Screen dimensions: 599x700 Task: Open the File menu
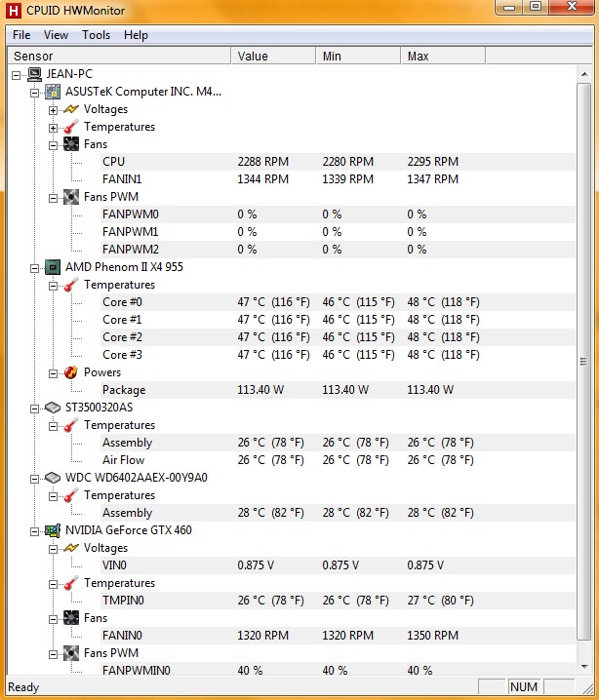click(x=21, y=35)
